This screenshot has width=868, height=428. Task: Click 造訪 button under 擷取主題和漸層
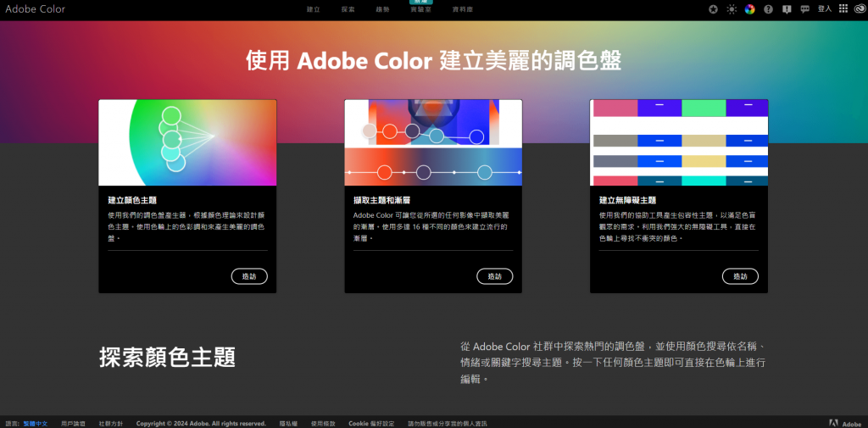click(495, 276)
